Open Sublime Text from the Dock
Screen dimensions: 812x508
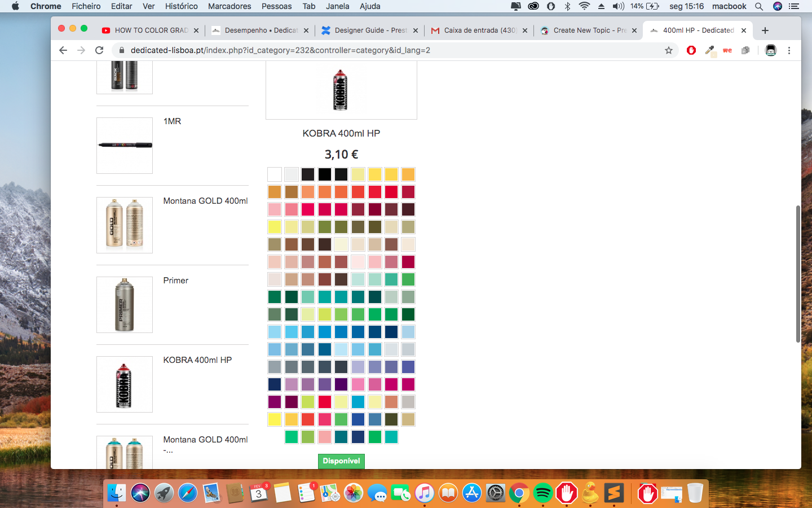click(614, 493)
